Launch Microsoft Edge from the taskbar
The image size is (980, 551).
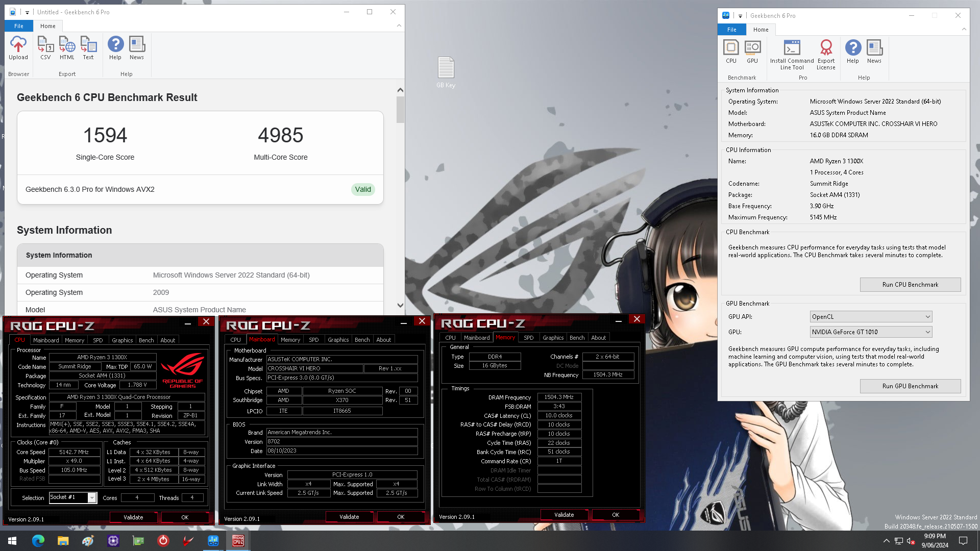38,541
